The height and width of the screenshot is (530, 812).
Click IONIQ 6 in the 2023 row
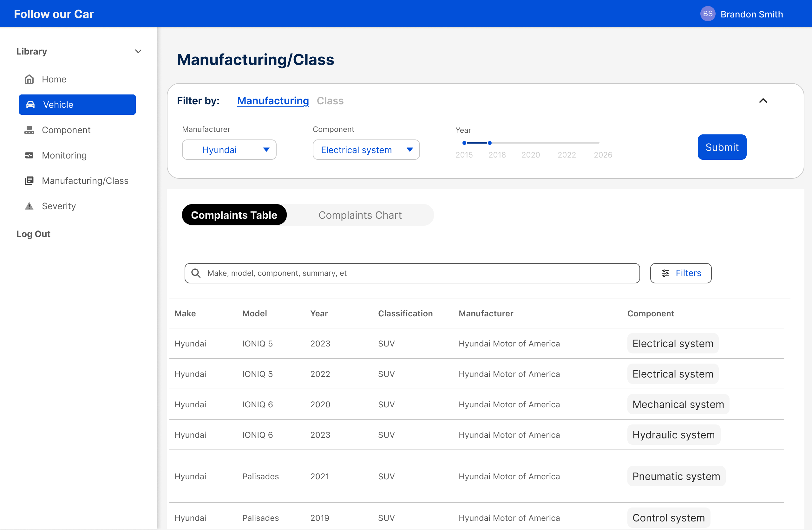pos(258,435)
